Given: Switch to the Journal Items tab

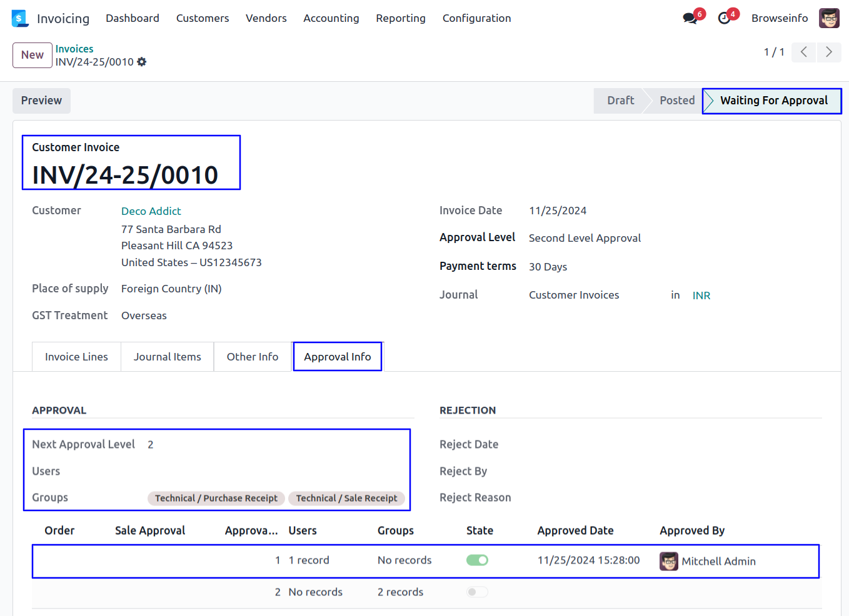Looking at the screenshot, I should (167, 357).
